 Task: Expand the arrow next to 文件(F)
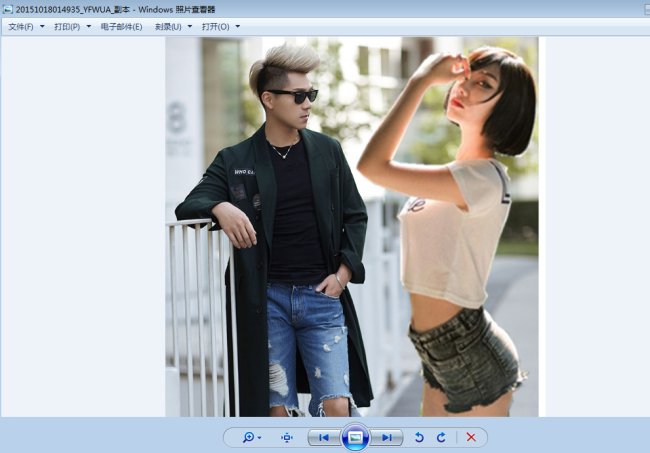point(42,26)
